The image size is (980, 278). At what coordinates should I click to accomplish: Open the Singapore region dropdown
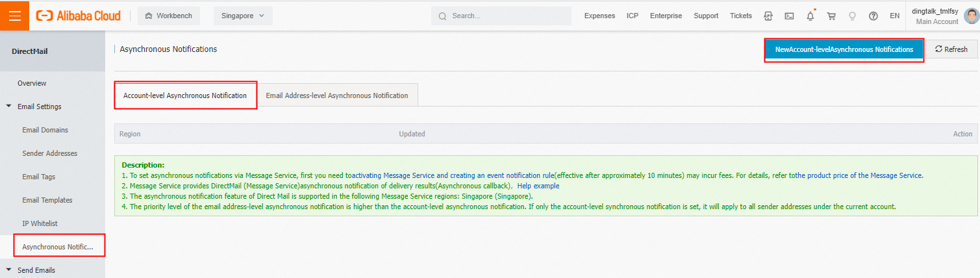(x=243, y=16)
